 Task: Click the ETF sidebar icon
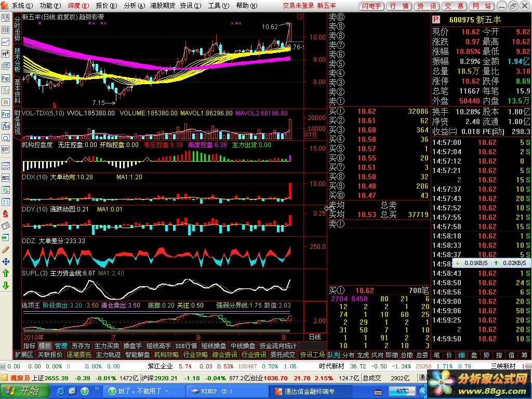[5, 150]
